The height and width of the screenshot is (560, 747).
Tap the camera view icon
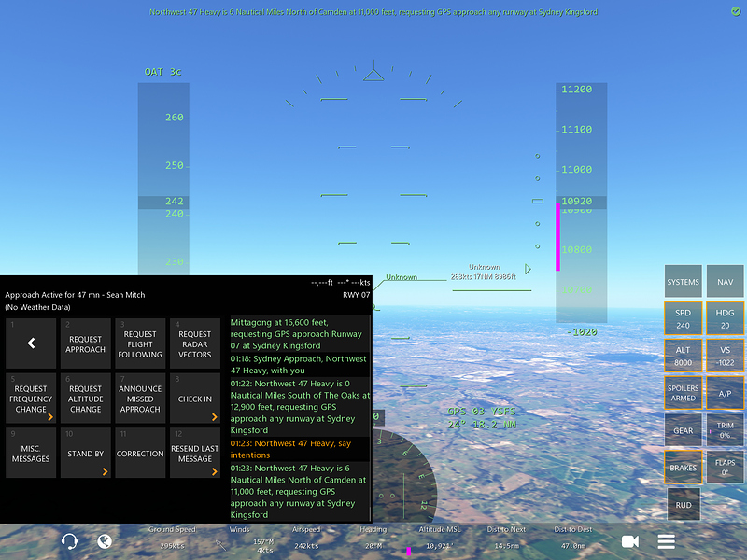[x=629, y=541]
